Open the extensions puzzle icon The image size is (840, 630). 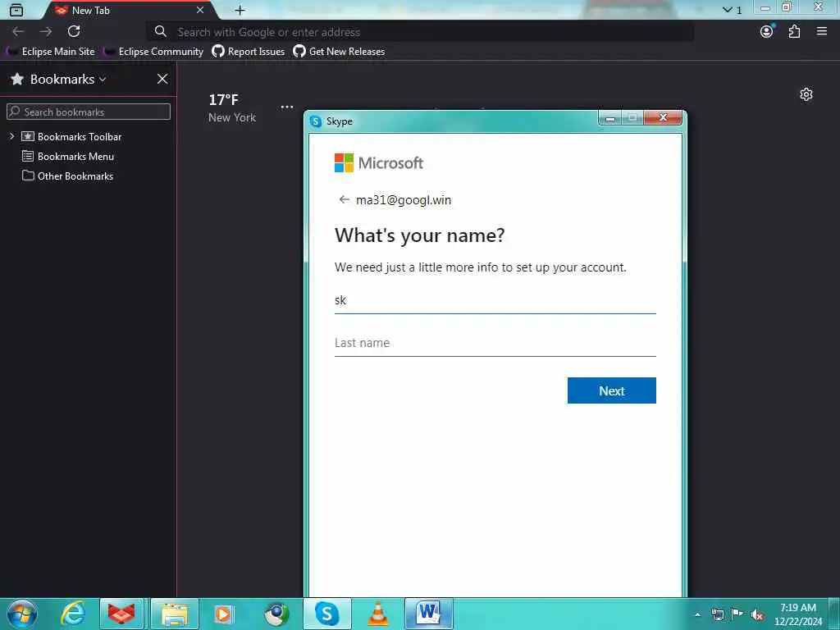tap(794, 32)
